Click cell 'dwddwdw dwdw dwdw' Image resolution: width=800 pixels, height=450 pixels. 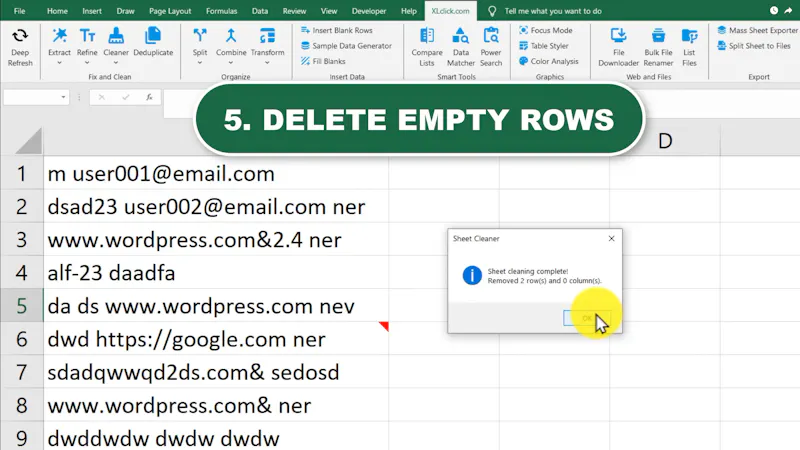click(216, 438)
